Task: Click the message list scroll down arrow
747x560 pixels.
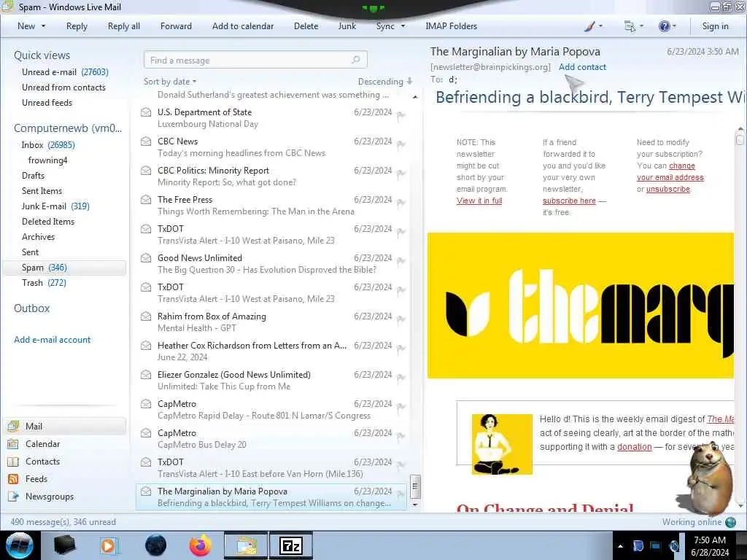Action: (x=415, y=505)
